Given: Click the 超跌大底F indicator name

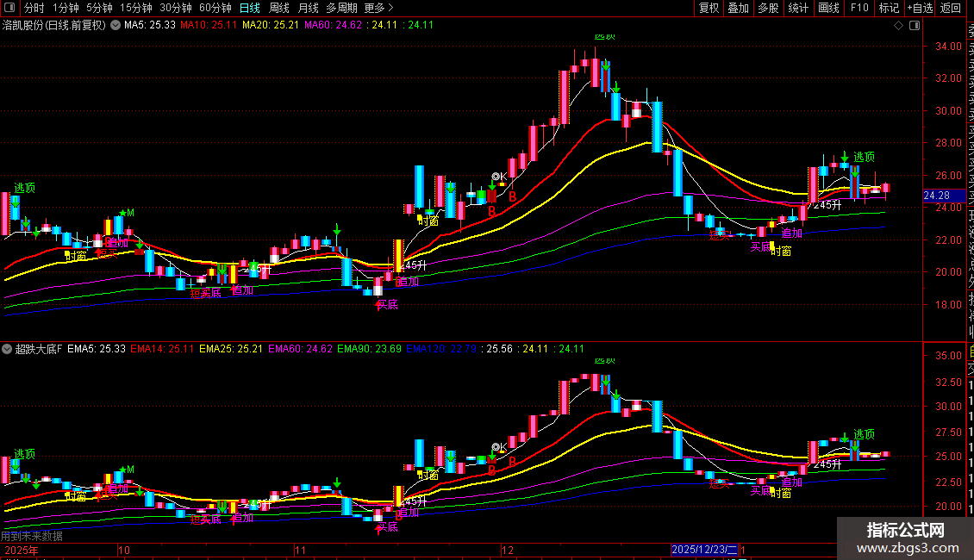Looking at the screenshot, I should pos(39,349).
